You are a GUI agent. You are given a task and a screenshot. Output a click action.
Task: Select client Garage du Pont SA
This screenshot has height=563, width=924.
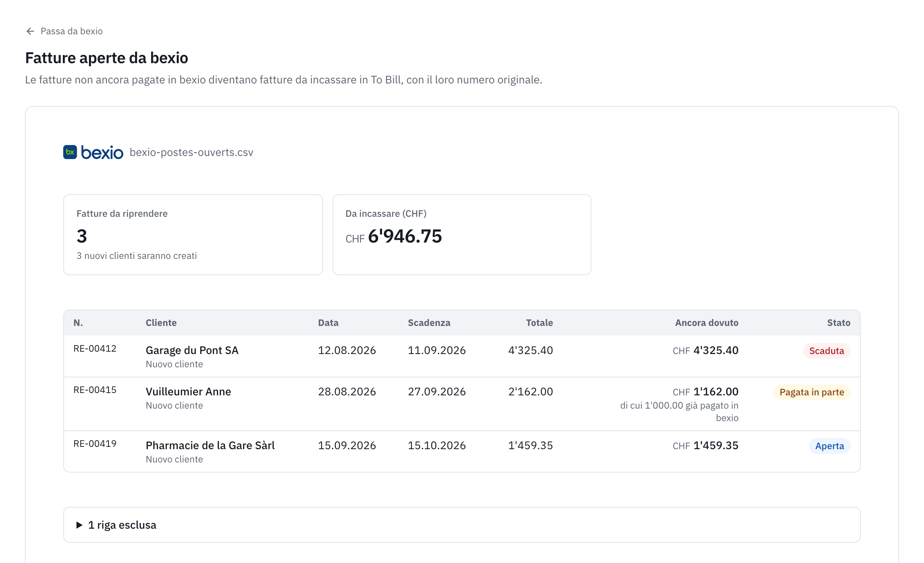coord(192,350)
